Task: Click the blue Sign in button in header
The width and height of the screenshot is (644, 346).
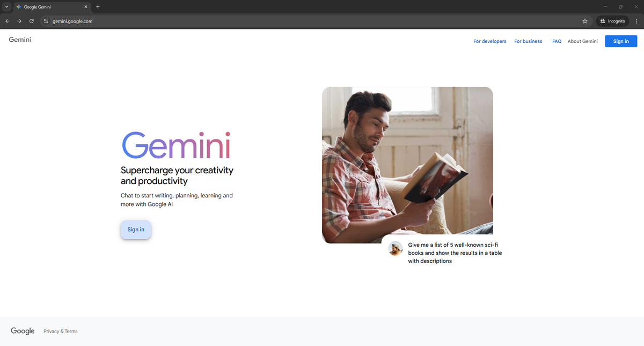Action: 621,41
